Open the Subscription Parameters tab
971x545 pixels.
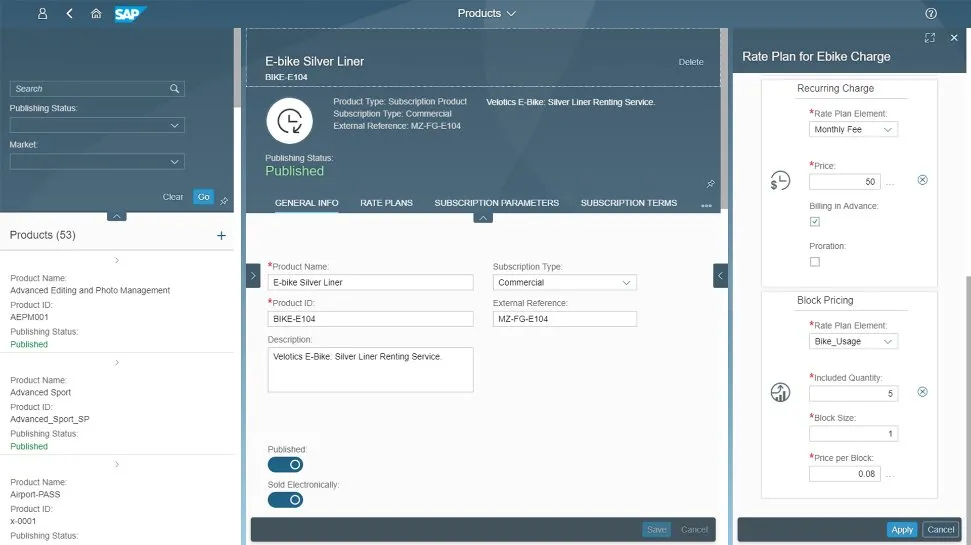click(496, 203)
